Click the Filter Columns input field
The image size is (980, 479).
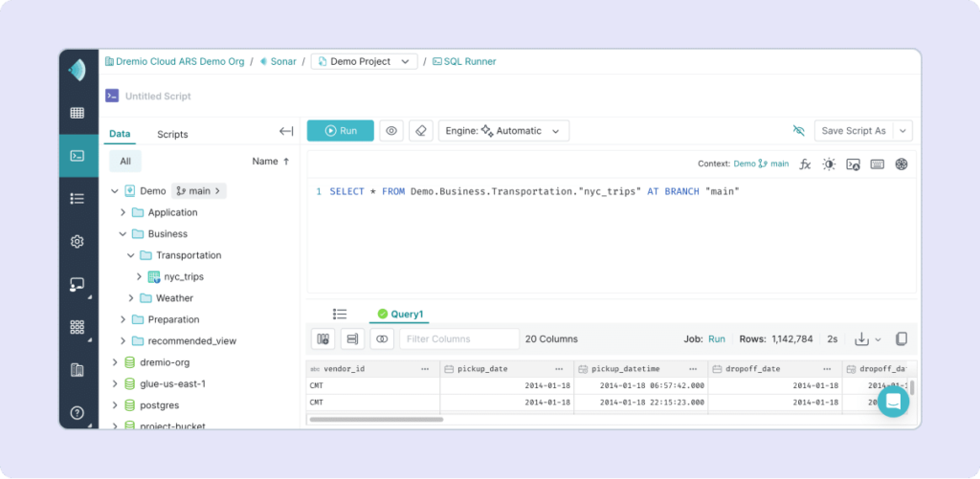click(459, 338)
